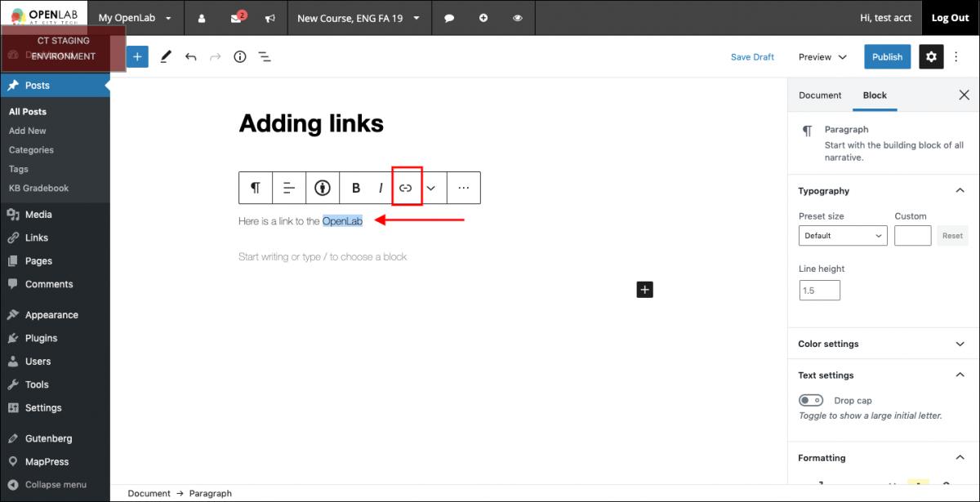Click the settings gear next to Publish

tap(931, 56)
